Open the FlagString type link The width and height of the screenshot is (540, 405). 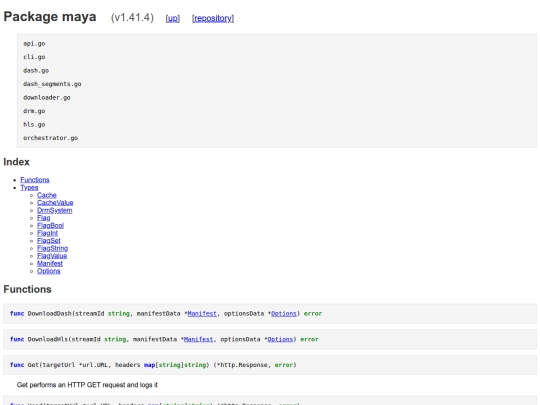[52, 248]
